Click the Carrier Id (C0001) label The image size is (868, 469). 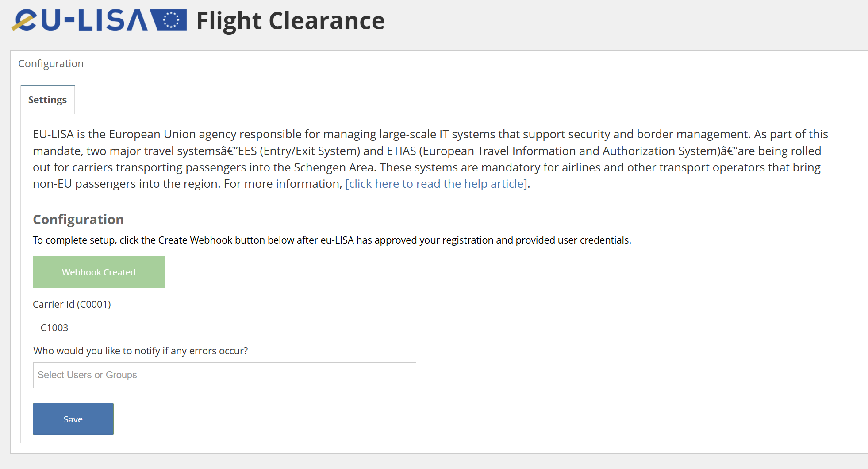(x=72, y=305)
